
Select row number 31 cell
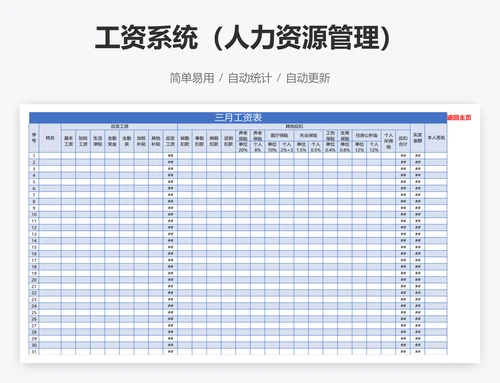pos(34,352)
